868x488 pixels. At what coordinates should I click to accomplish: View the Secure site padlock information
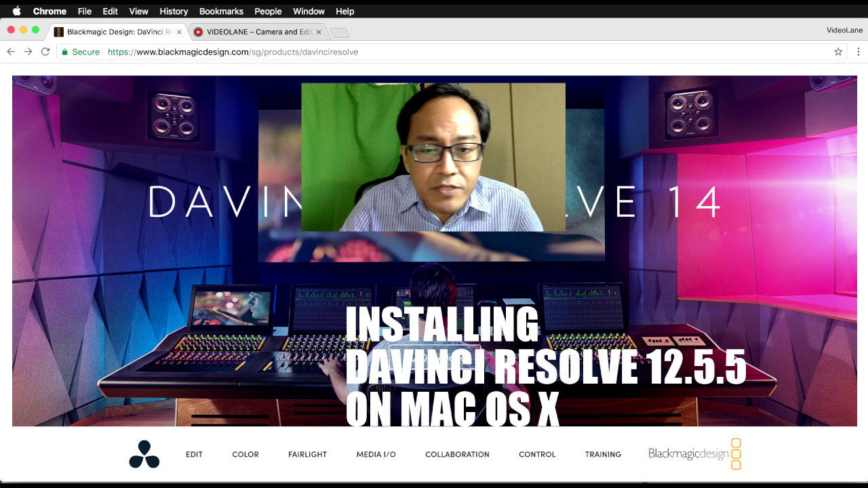81,52
